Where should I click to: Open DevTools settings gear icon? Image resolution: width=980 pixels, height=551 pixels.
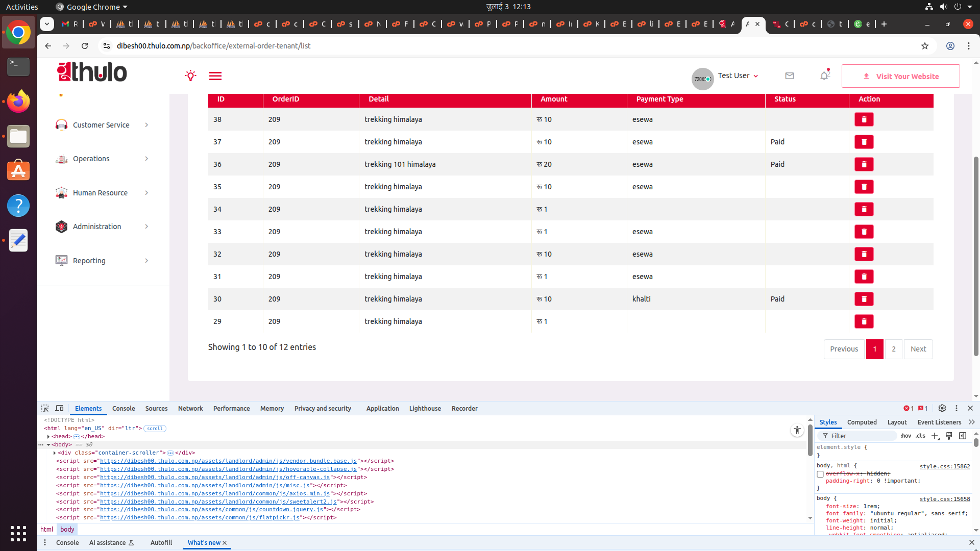coord(942,408)
